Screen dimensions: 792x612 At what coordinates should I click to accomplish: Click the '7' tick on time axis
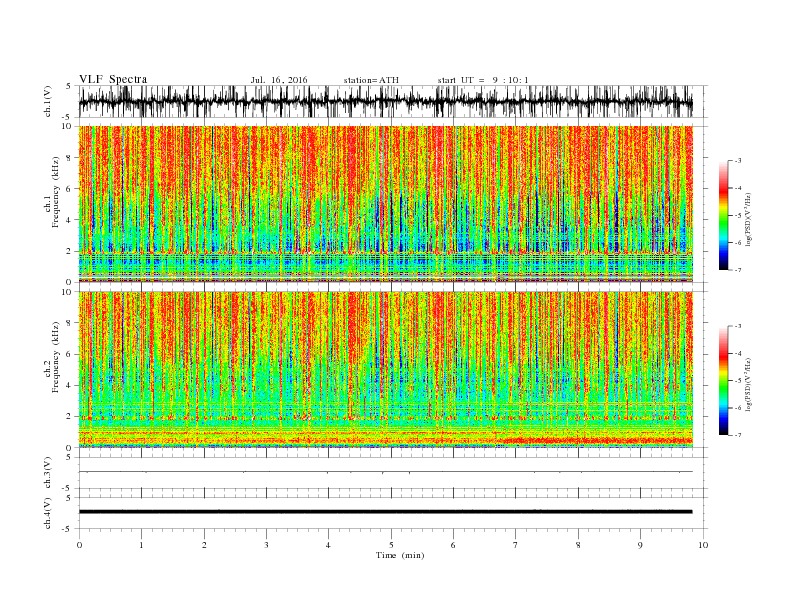click(x=516, y=545)
